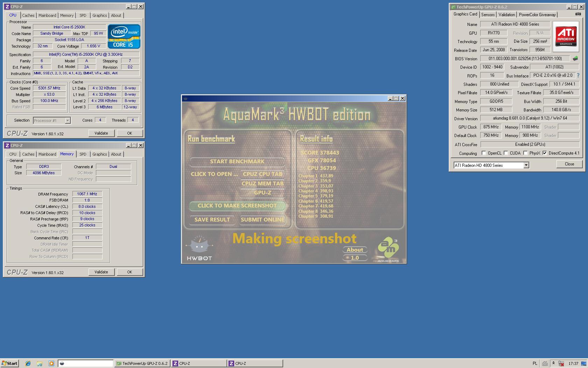Image resolution: width=588 pixels, height=368 pixels.
Task: Open the PowerColor Giveaway tab
Action: tap(537, 15)
